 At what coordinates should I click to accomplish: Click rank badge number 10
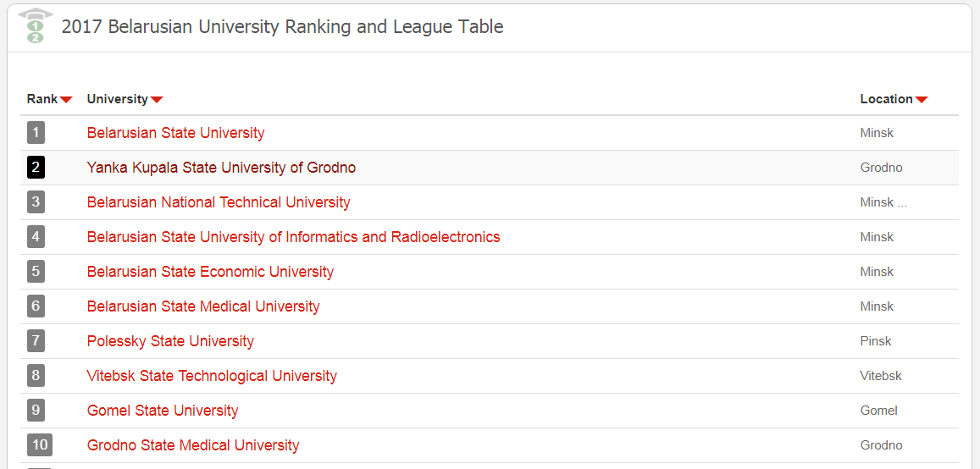(x=39, y=445)
